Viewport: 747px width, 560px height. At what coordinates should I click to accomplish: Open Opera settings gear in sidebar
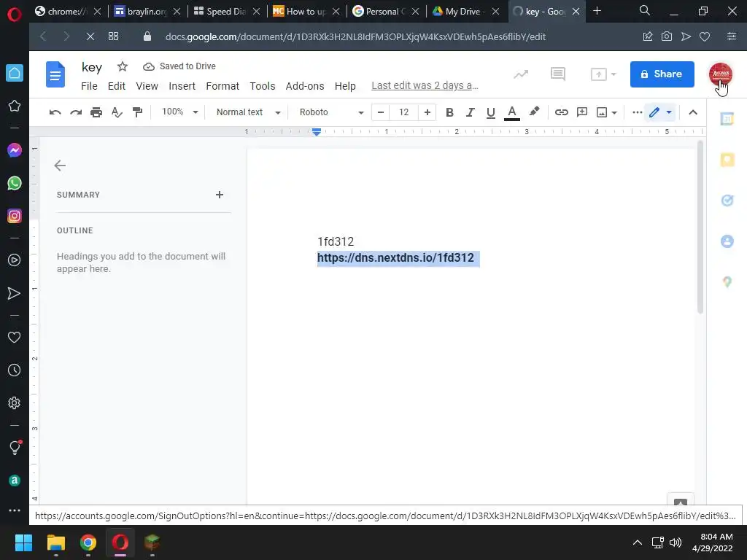pyautogui.click(x=15, y=402)
